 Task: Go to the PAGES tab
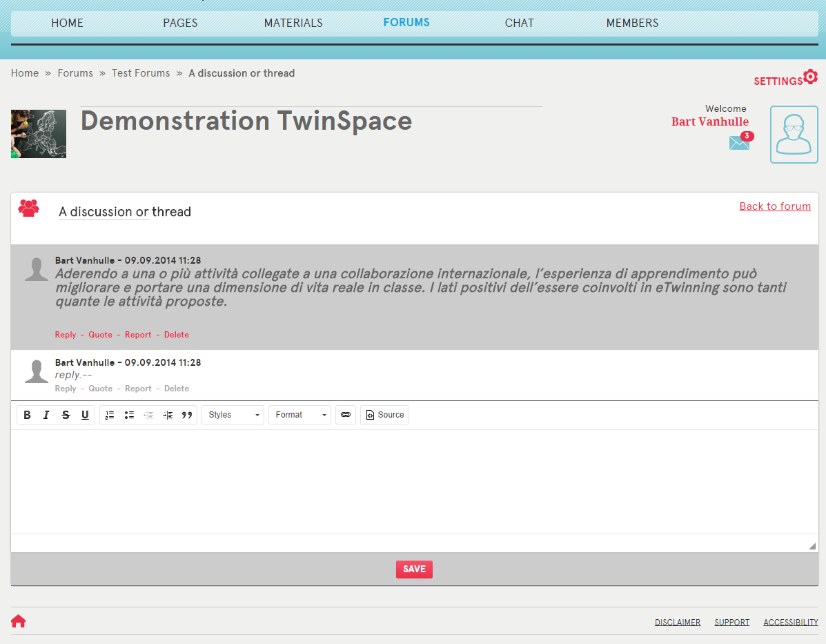180,23
